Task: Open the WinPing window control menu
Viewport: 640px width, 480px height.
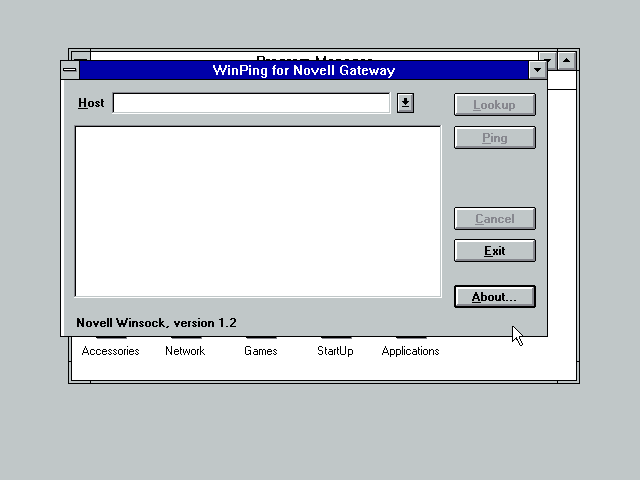Action: click(x=70, y=70)
